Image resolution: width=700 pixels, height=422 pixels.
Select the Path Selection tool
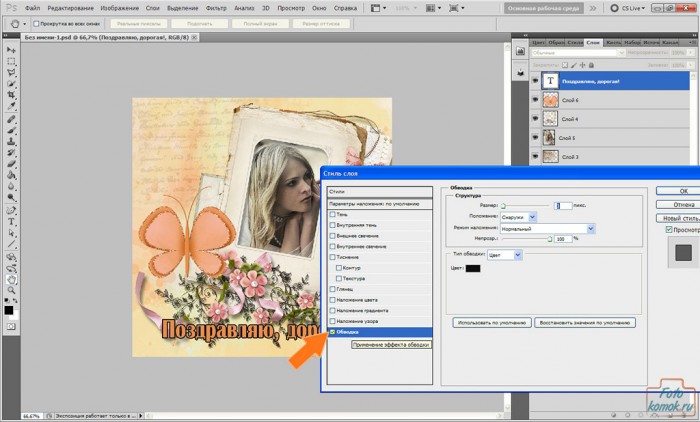click(x=11, y=233)
